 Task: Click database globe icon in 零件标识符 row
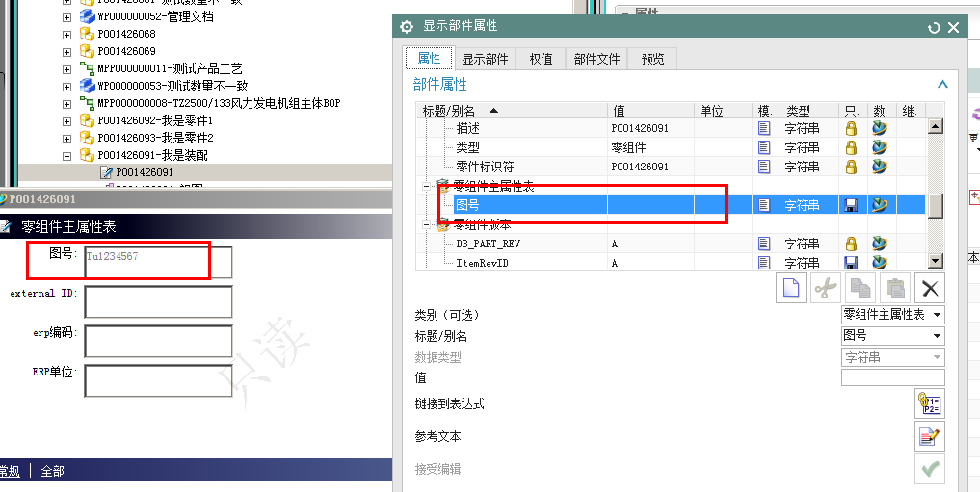click(880, 167)
